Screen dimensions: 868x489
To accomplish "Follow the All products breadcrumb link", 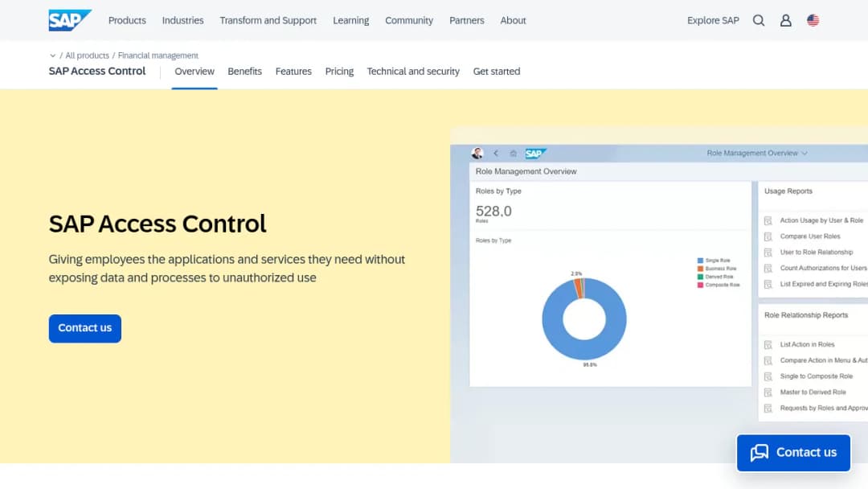I will pyautogui.click(x=87, y=55).
